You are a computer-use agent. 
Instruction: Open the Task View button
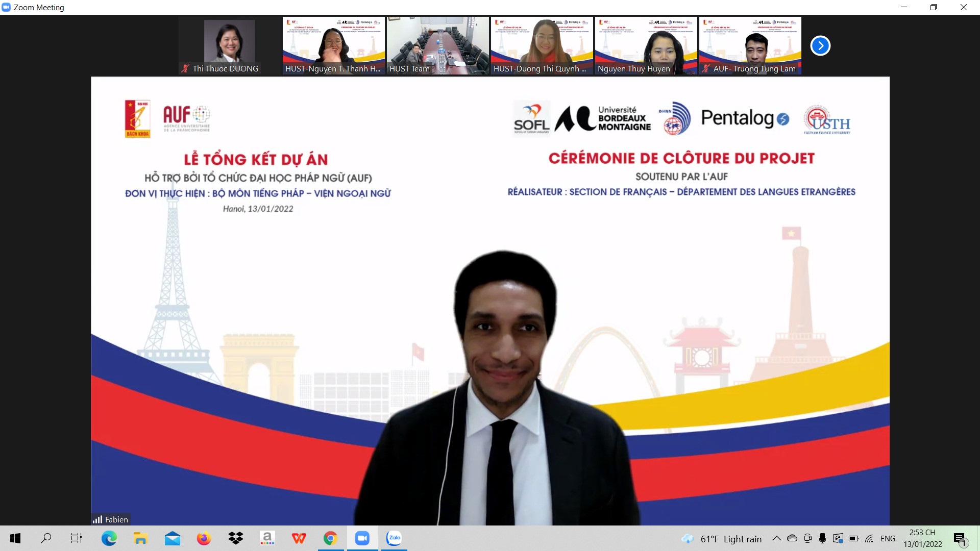point(77,538)
